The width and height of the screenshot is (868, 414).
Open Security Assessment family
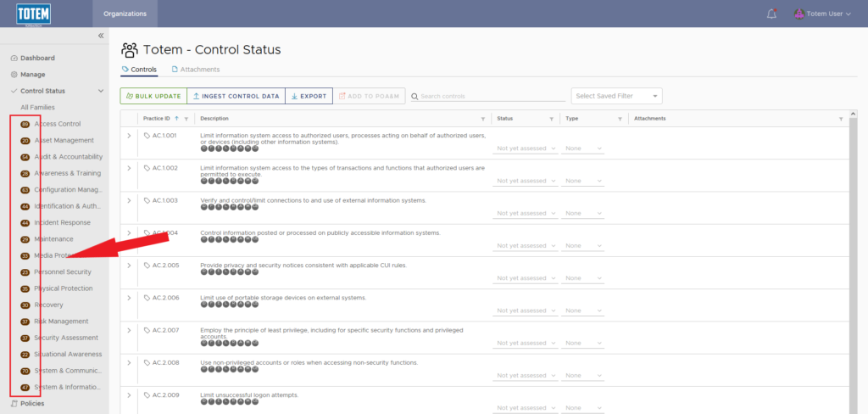[66, 338]
